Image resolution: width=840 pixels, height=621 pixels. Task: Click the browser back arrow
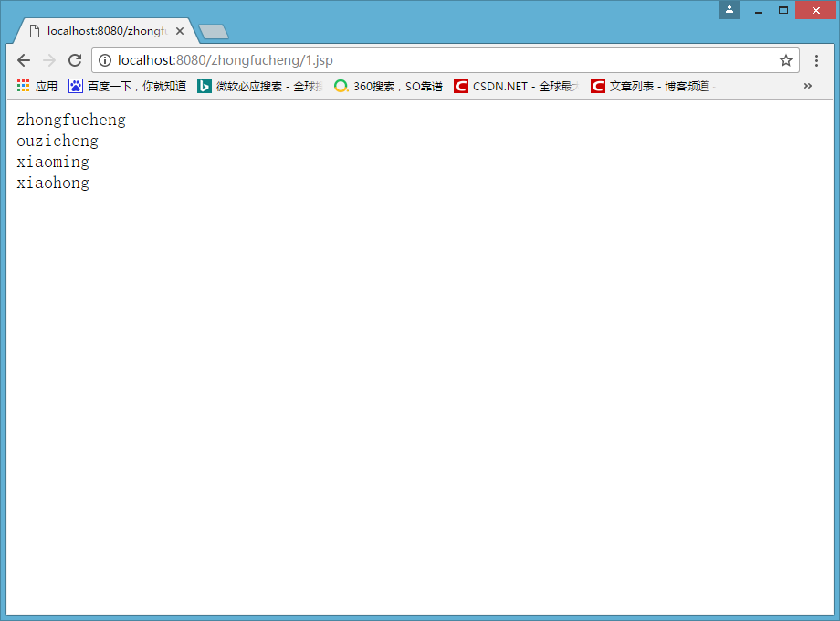pyautogui.click(x=24, y=60)
